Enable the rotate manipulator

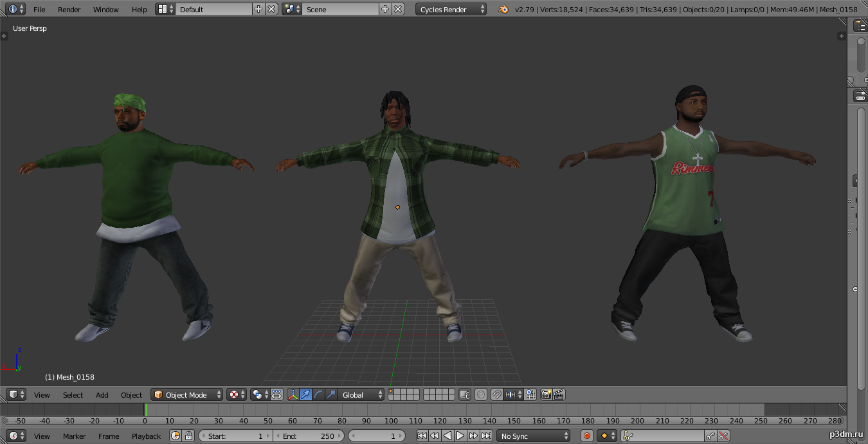319,394
